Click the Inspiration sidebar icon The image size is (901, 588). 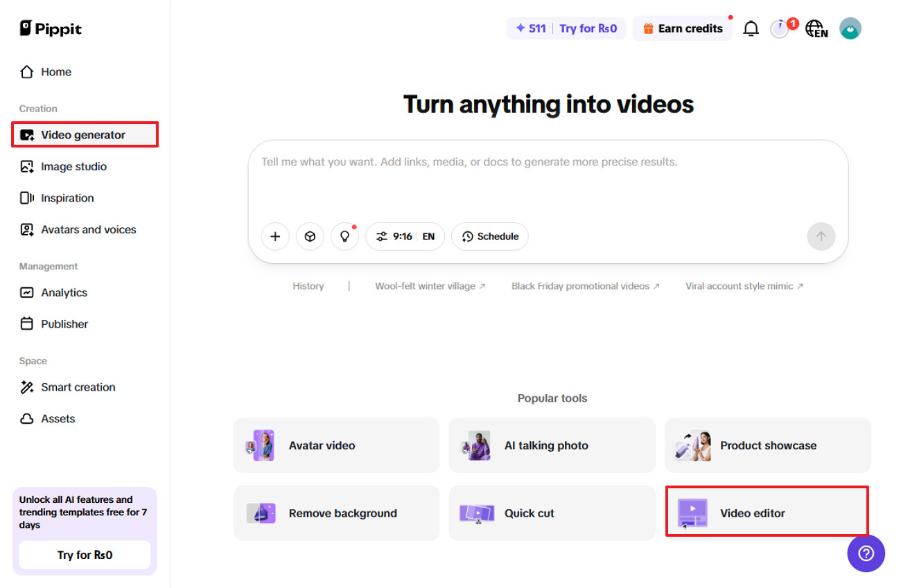pyautogui.click(x=26, y=198)
